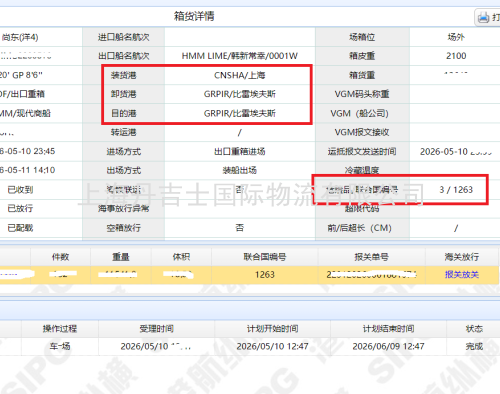The width and height of the screenshot is (500, 394).
Task: Click the 尚东(洋4) terminal text
Action: [20, 37]
